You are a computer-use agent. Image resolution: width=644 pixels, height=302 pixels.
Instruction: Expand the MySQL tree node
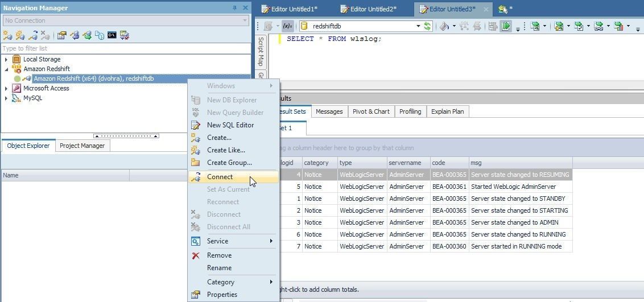click(6, 98)
